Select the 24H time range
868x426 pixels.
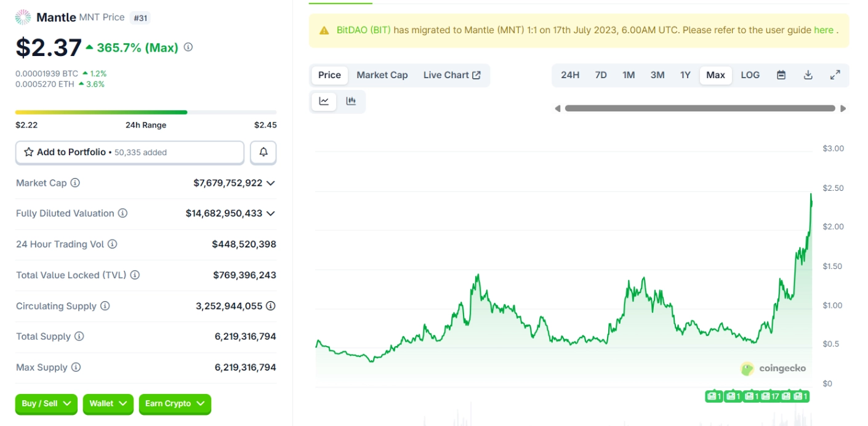tap(570, 75)
